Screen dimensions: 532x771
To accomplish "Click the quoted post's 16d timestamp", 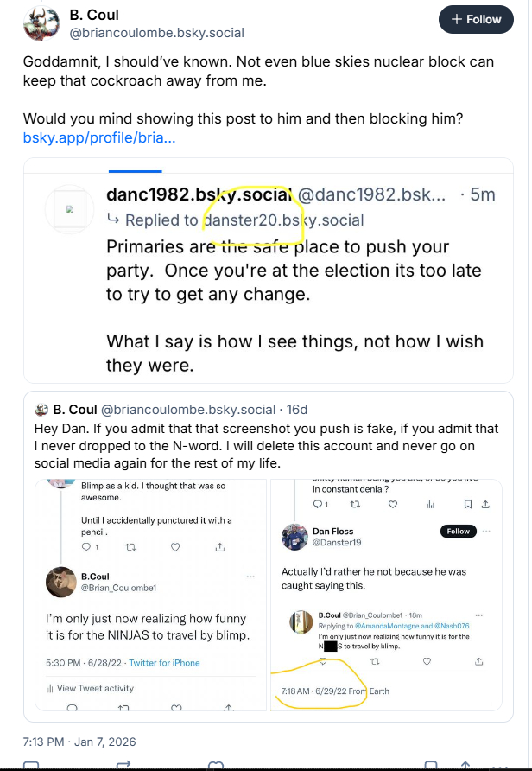I will coord(297,409).
